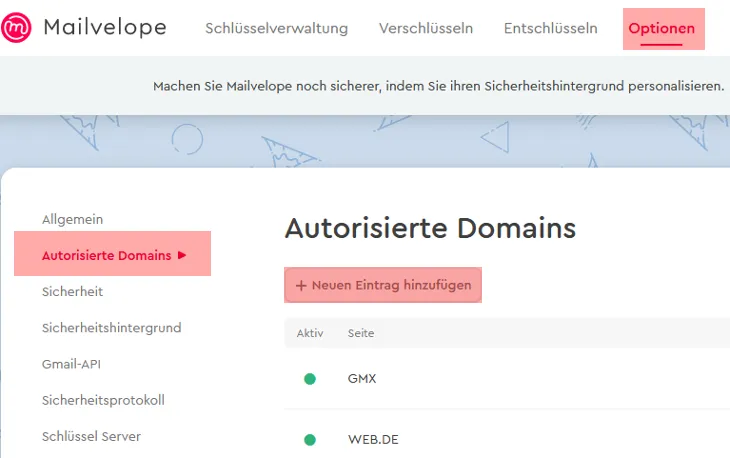730x458 pixels.
Task: Click the Autorisierte Domains page heading
Action: click(x=430, y=228)
